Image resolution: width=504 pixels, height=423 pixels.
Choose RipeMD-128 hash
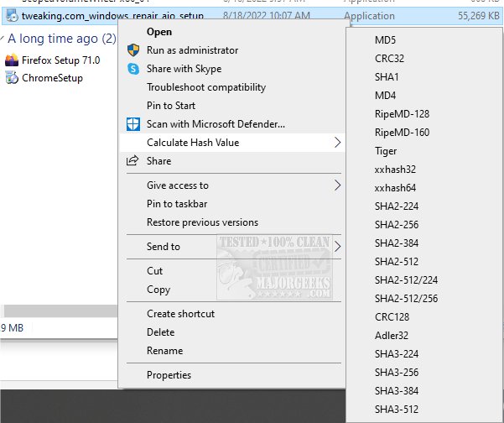coord(424,113)
